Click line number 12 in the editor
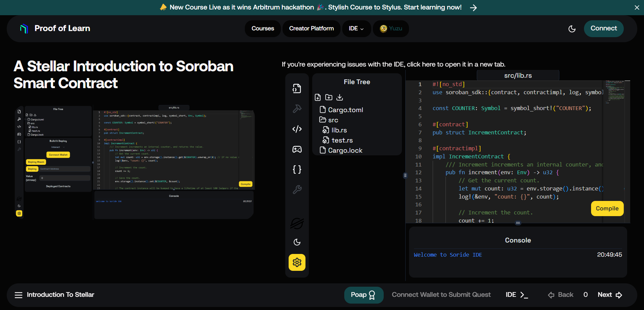The image size is (644, 310). (x=418, y=173)
